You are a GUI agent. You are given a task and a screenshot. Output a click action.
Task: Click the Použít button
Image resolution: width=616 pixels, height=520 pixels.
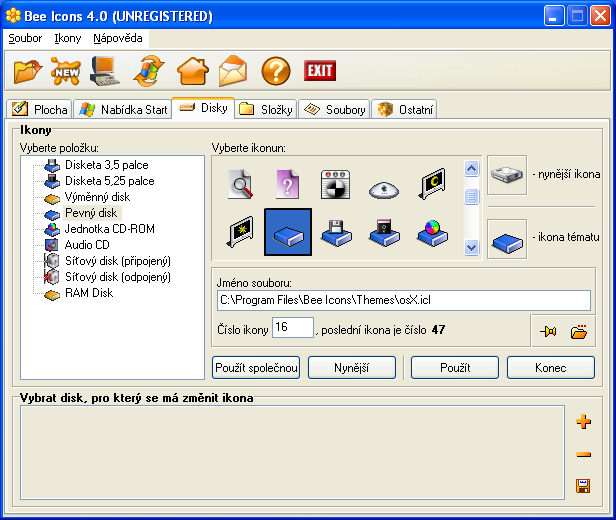pyautogui.click(x=455, y=368)
